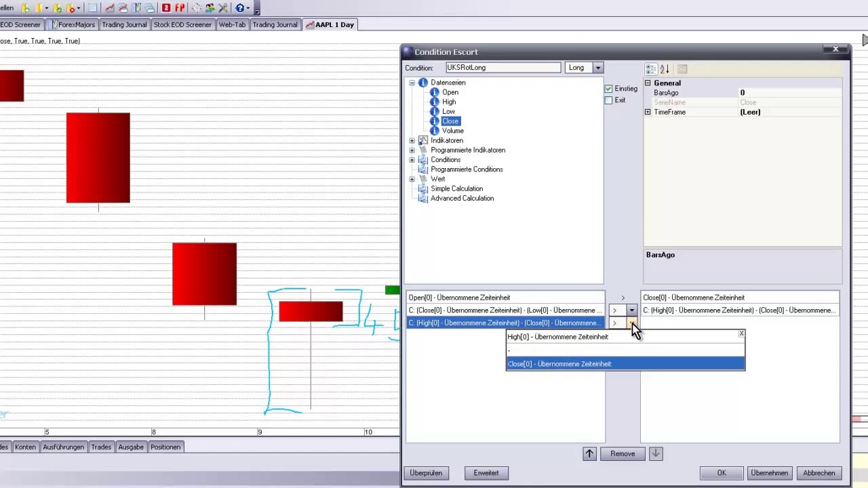
Task: Select 'Low' under Datenserien
Action: click(x=448, y=111)
